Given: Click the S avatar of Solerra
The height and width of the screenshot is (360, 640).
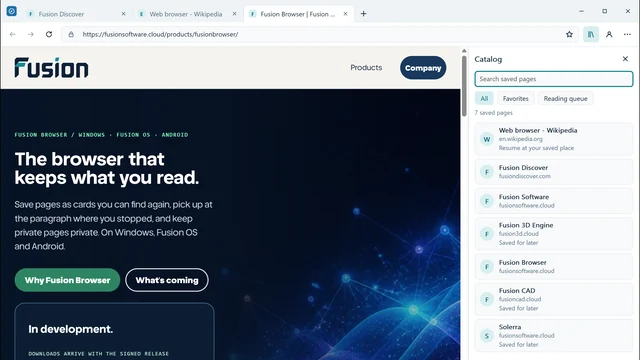Looking at the screenshot, I should point(487,336).
